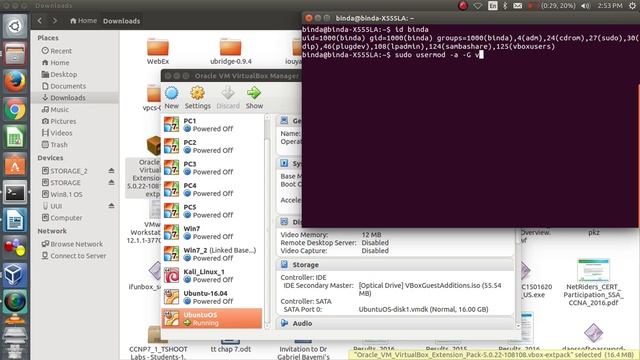
Task: Open Chrome from the launcher
Action: click(x=15, y=109)
